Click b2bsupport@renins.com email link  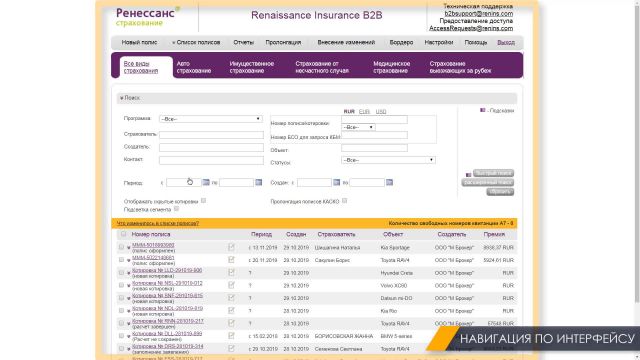pyautogui.click(x=479, y=13)
